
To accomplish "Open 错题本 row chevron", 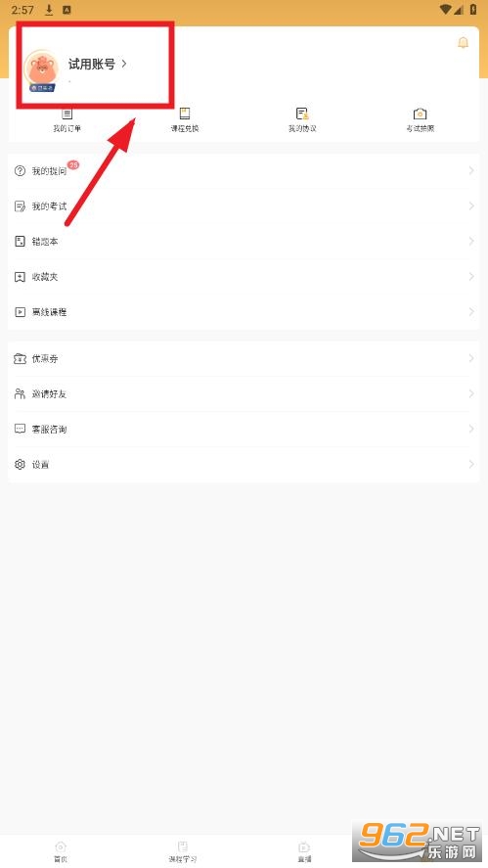I will tap(471, 242).
